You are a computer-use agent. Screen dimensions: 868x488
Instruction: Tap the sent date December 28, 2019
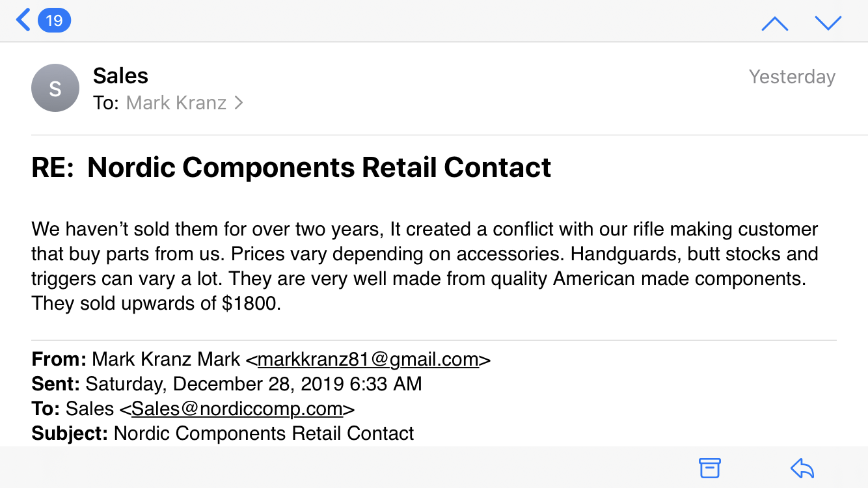(258, 384)
